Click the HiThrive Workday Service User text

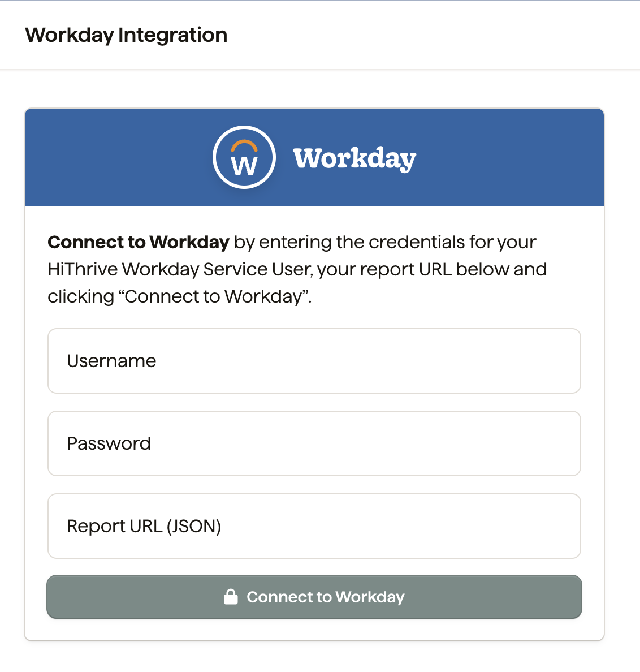[179, 269]
